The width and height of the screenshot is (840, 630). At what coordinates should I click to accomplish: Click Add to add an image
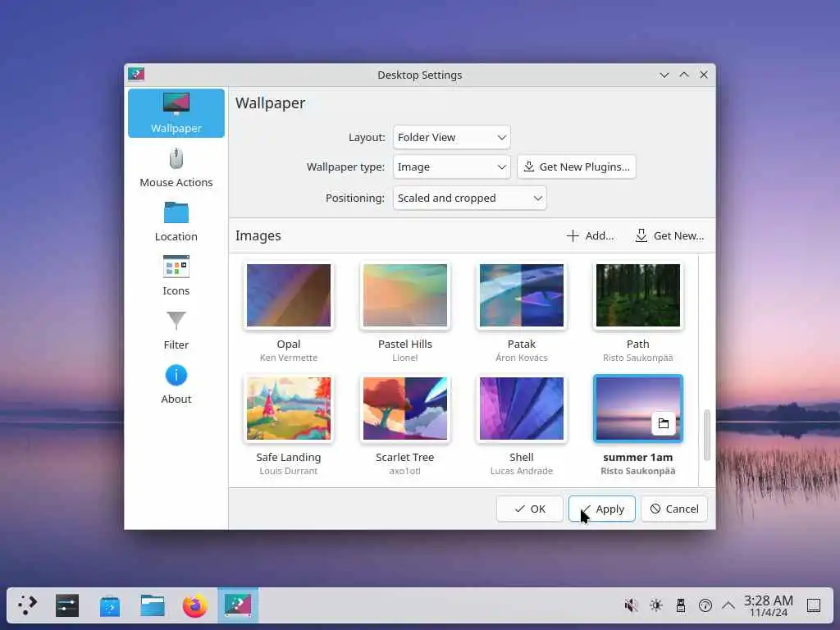pos(590,235)
